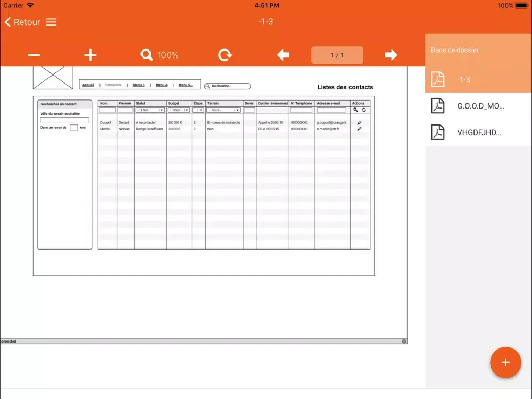Click the 100% zoom level text
Screen dimensions: 532x399
click(x=168, y=55)
